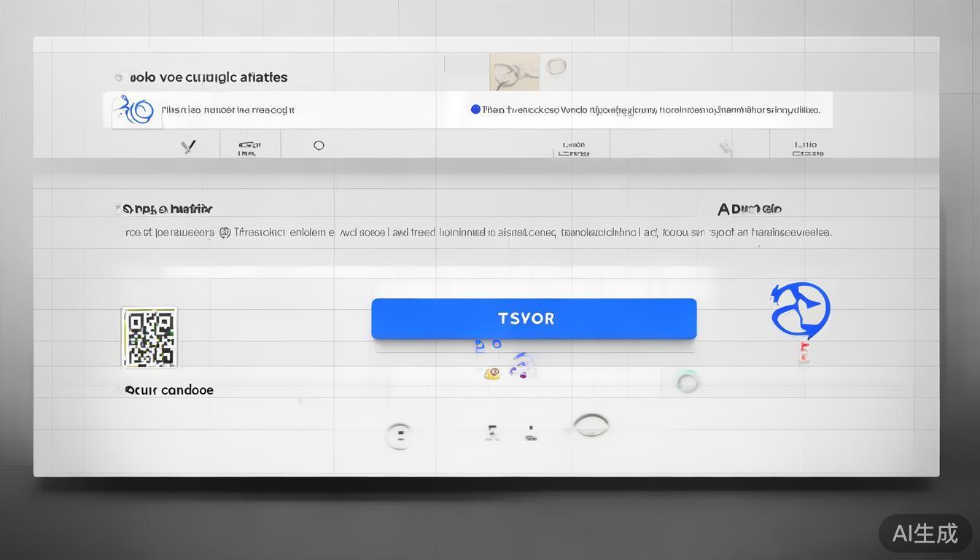This screenshot has height=560, width=980.
Task: Click the 'Adum' heading on the right
Action: tap(749, 209)
